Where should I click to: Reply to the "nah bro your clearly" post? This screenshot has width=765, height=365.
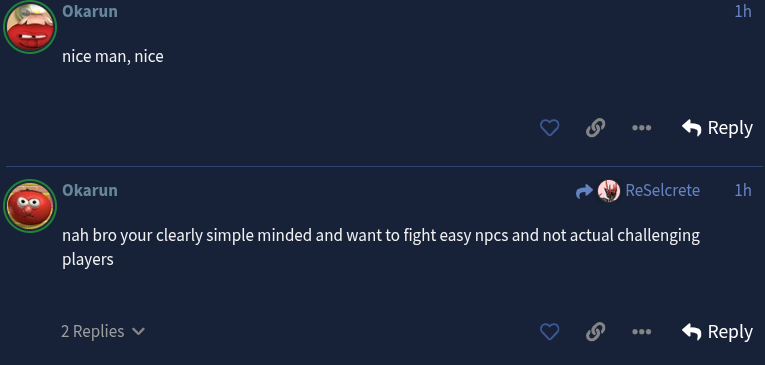pos(717,332)
